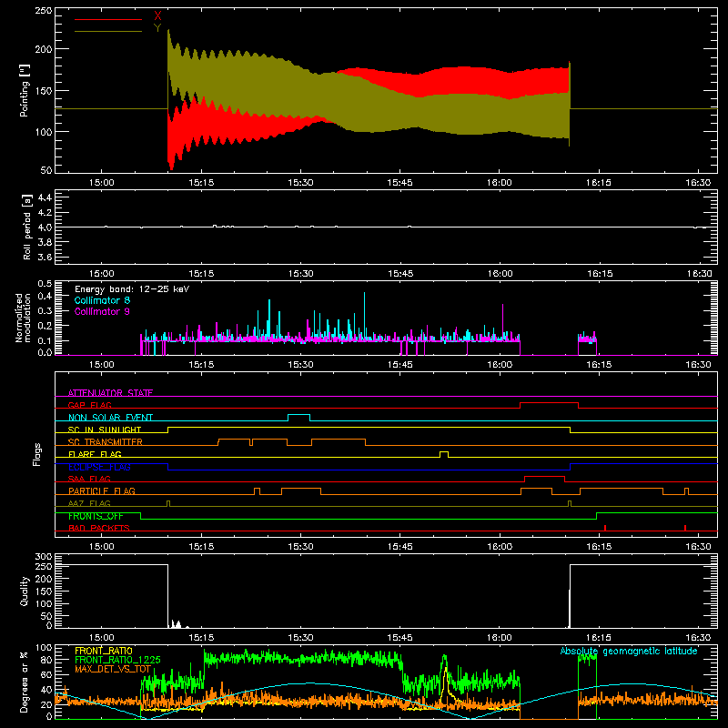Click the "Flags" vertical axis title
728x728 pixels.
coord(37,454)
